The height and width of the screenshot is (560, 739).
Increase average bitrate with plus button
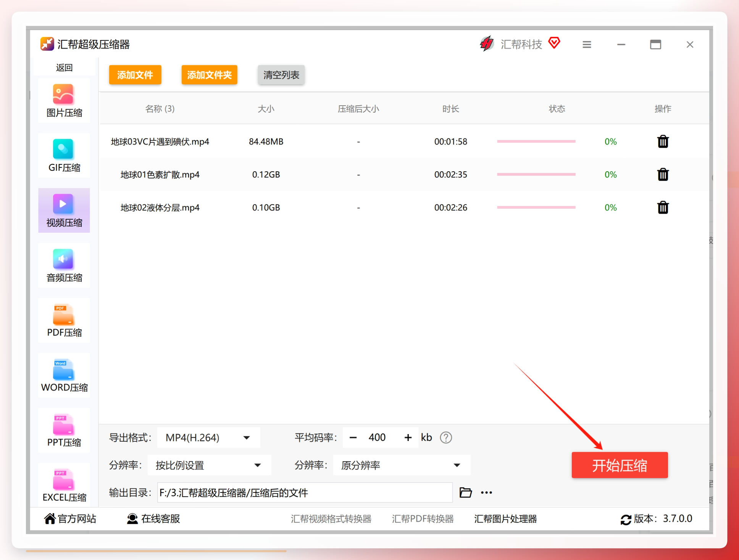408,438
